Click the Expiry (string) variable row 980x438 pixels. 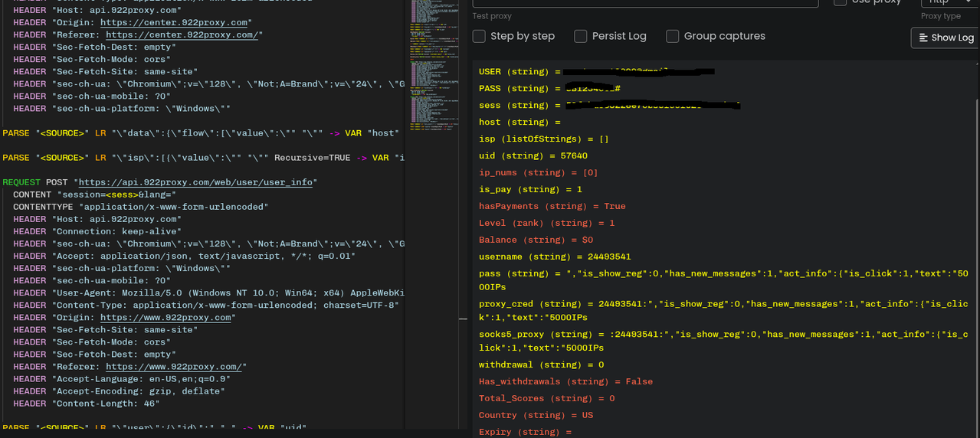click(526, 432)
